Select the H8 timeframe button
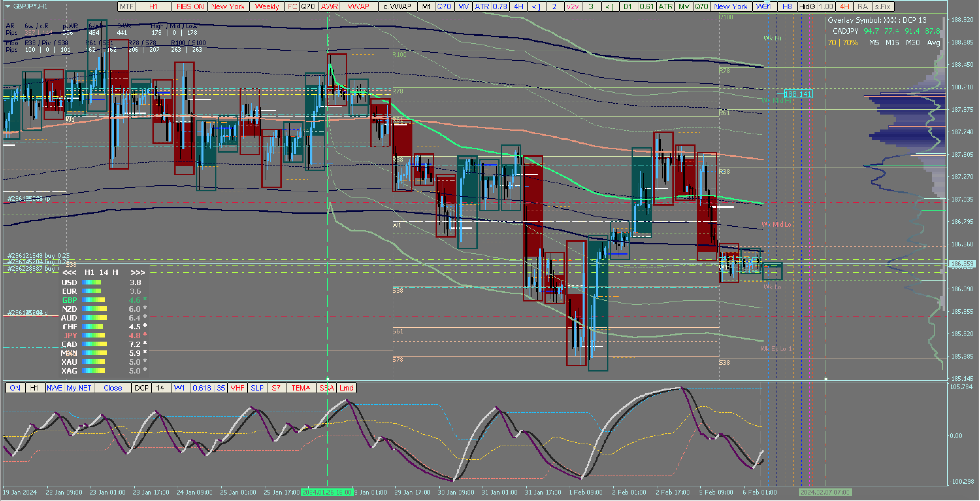 click(x=787, y=6)
